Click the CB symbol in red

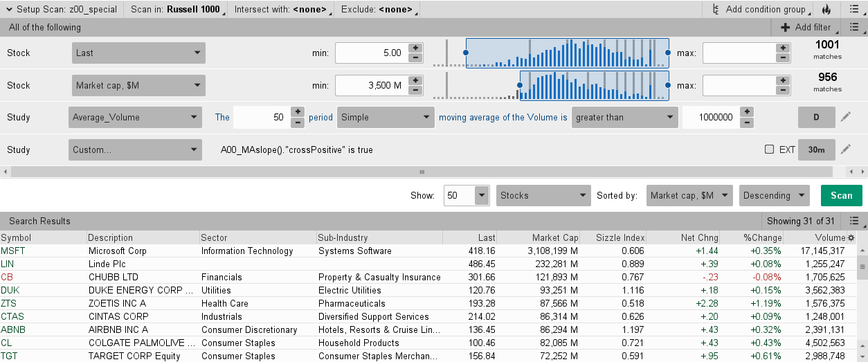pos(7,278)
